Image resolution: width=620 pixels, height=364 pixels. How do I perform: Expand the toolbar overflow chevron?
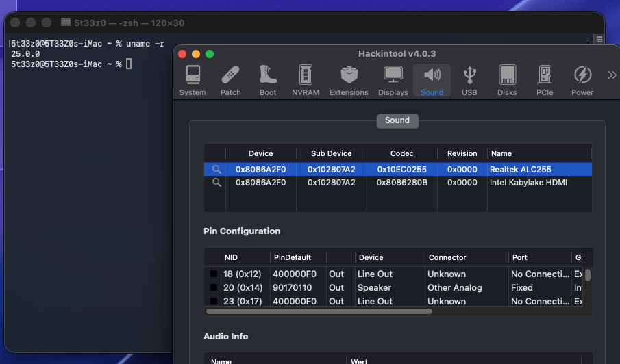click(x=612, y=75)
